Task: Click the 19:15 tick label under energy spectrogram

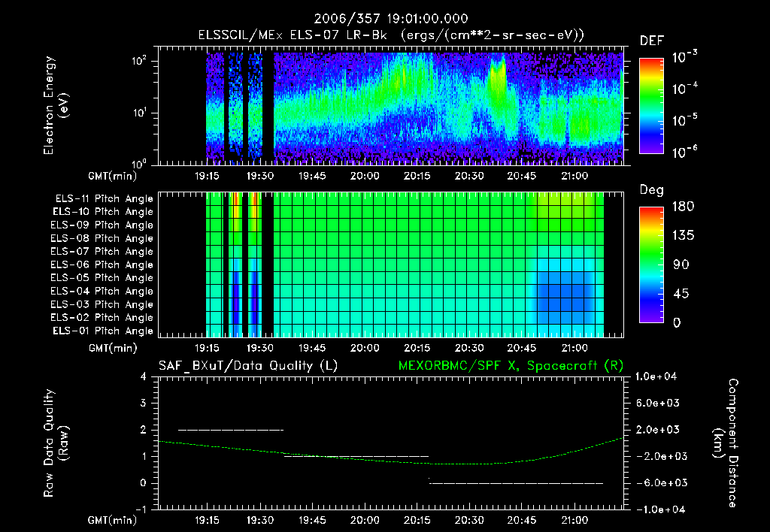Action: pyautogui.click(x=208, y=176)
